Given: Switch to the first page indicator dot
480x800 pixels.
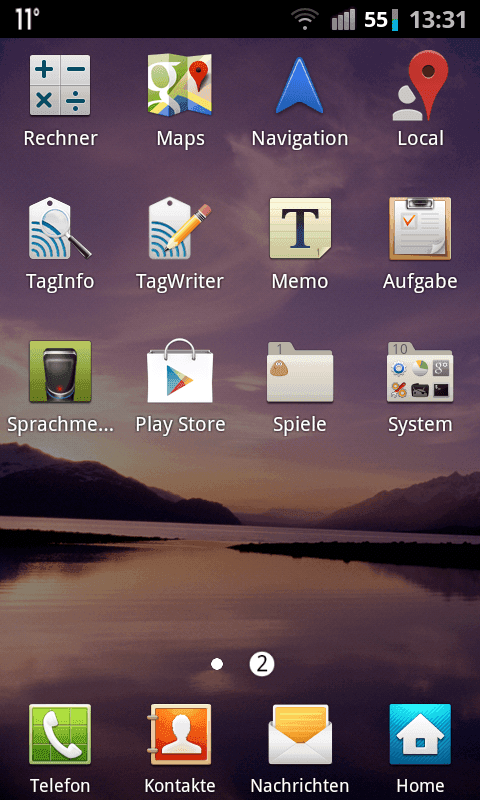Looking at the screenshot, I should (x=217, y=664).
